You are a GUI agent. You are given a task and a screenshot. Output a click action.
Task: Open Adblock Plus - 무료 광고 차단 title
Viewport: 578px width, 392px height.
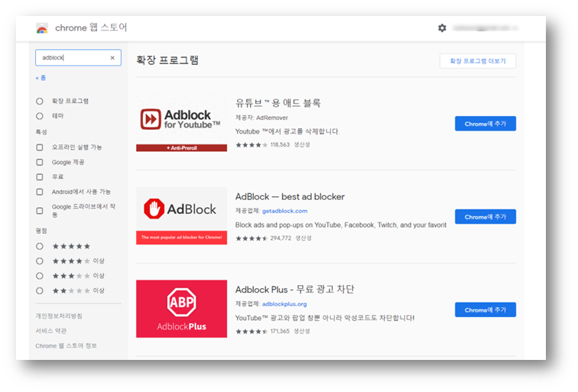(x=294, y=290)
